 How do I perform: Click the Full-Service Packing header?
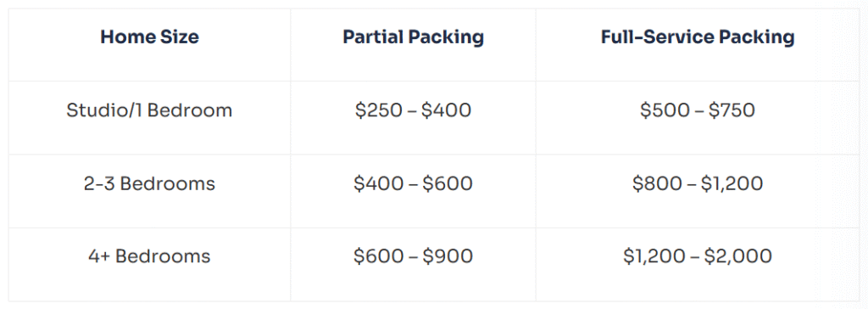(x=698, y=37)
